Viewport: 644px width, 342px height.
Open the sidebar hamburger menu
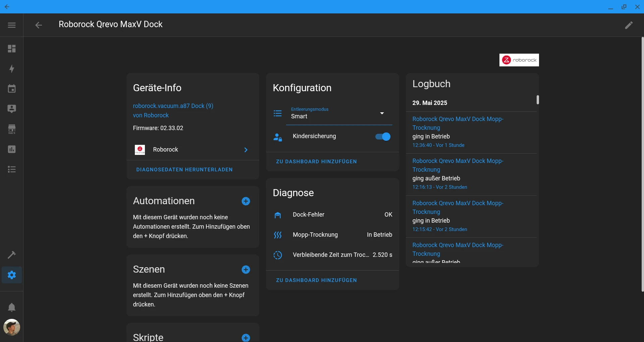(12, 25)
